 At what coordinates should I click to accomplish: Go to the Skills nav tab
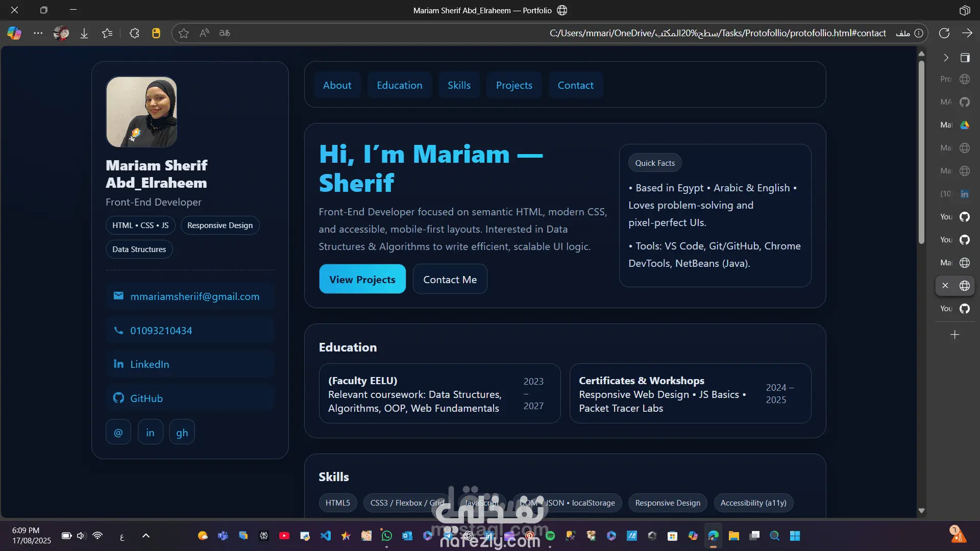[459, 85]
